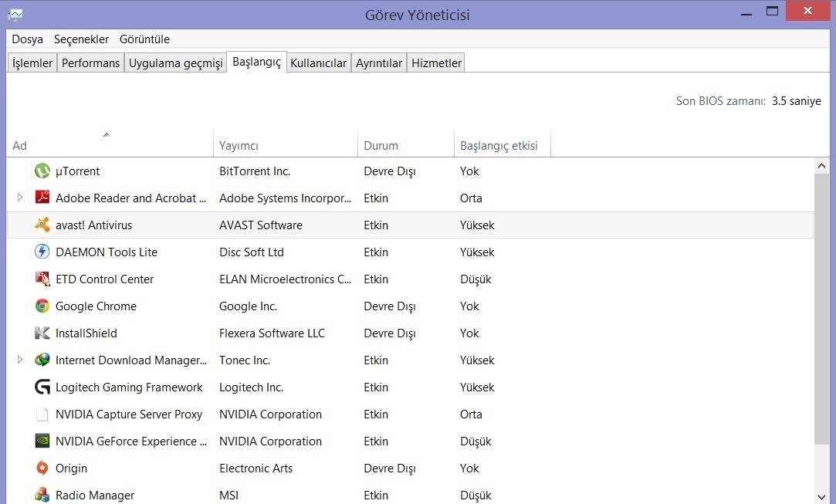Click the NVIDIA GeForce Experience green icon
This screenshot has height=504, width=836.
click(42, 441)
